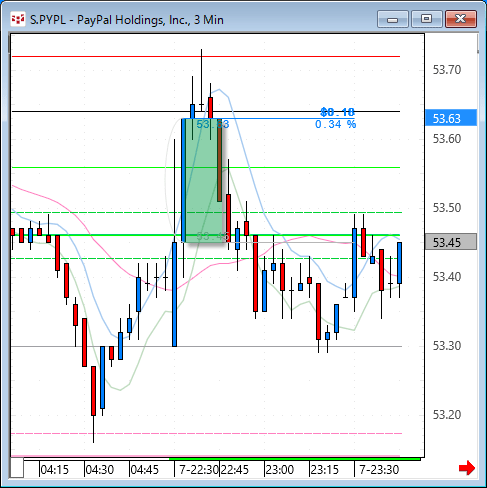Screen dimensions: 487x488
Task: Click the 0.34 % measurement label
Action: pyautogui.click(x=336, y=125)
